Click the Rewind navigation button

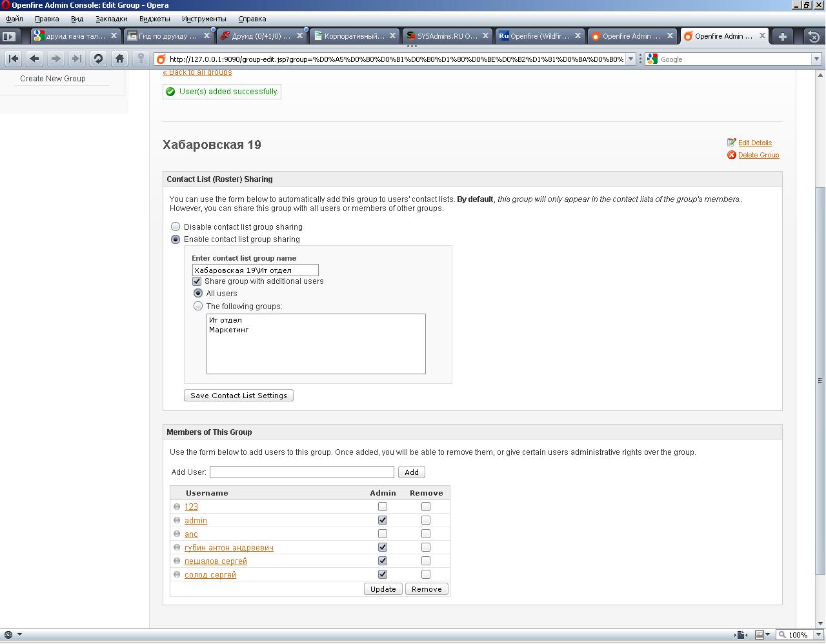point(14,59)
